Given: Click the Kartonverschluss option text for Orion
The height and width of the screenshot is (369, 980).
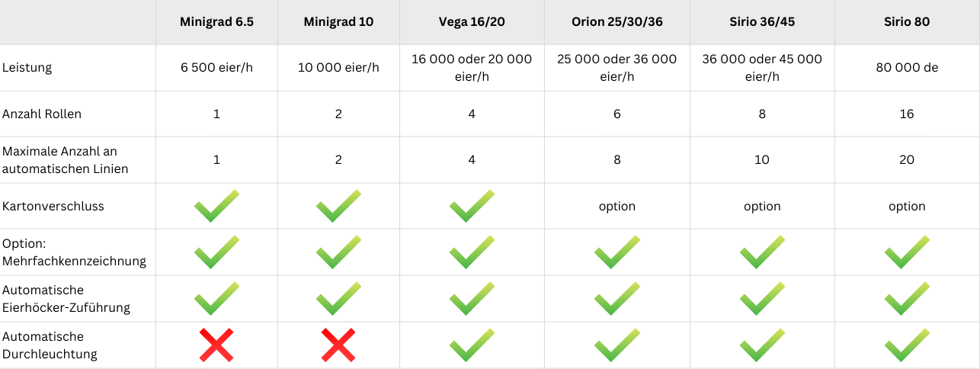Looking at the screenshot, I should pyautogui.click(x=617, y=207).
